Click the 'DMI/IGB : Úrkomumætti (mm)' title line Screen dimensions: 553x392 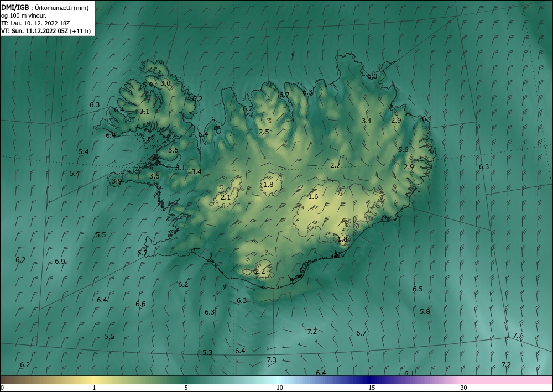45,8
